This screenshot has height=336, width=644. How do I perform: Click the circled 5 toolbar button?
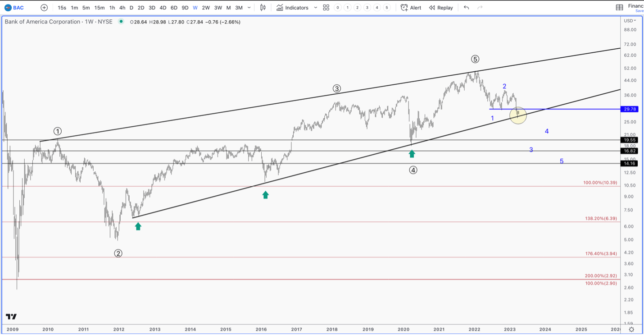(387, 8)
